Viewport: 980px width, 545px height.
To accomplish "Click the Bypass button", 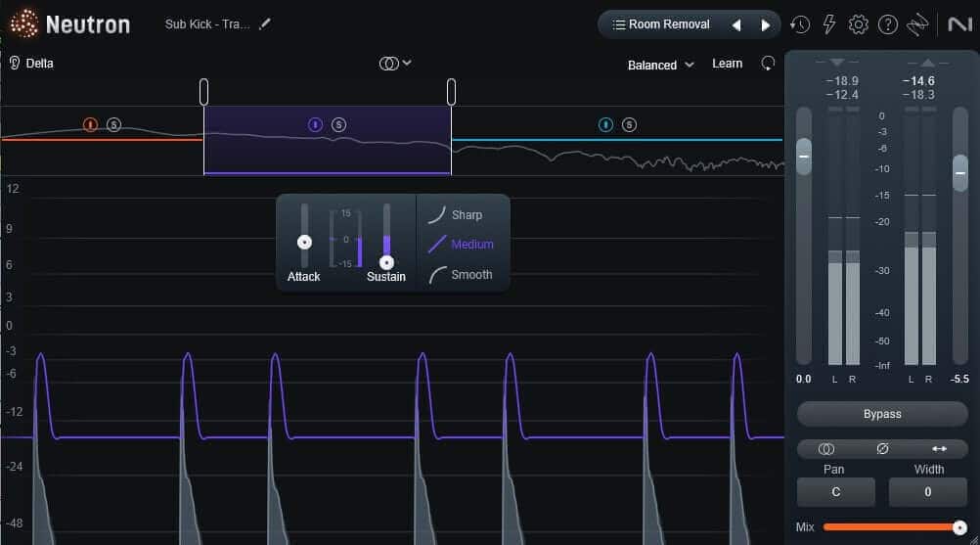I will pyautogui.click(x=882, y=414).
